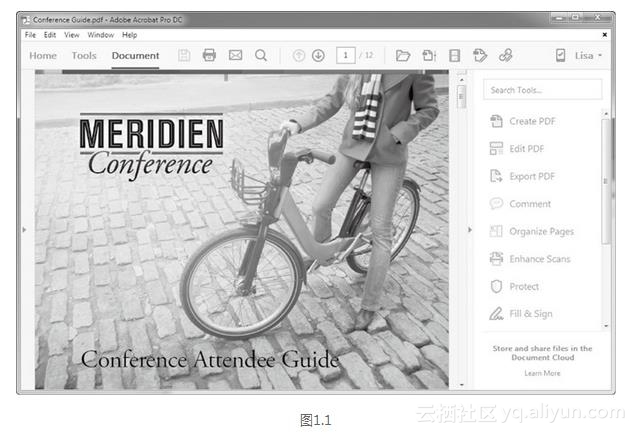Click the Enhance Scans icon

coord(496,258)
